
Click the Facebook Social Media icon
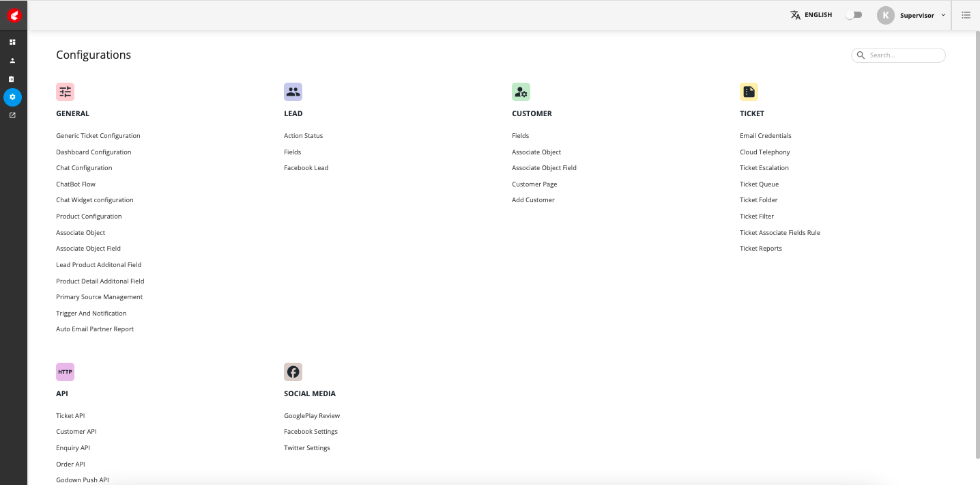[x=293, y=372]
